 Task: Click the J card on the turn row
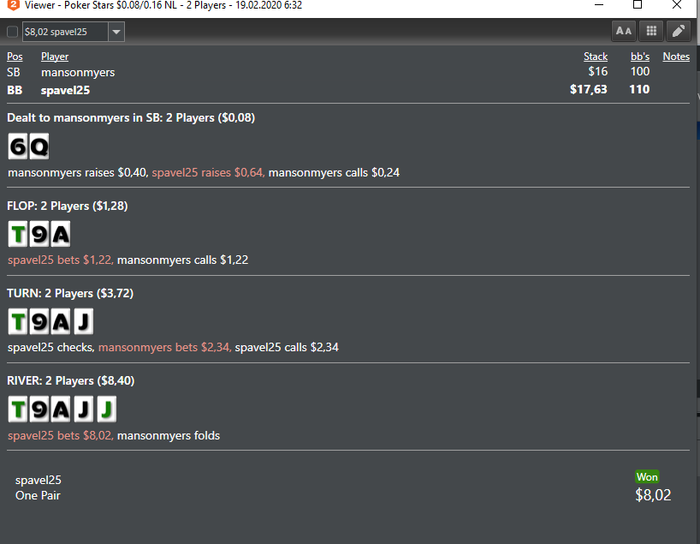pos(83,322)
